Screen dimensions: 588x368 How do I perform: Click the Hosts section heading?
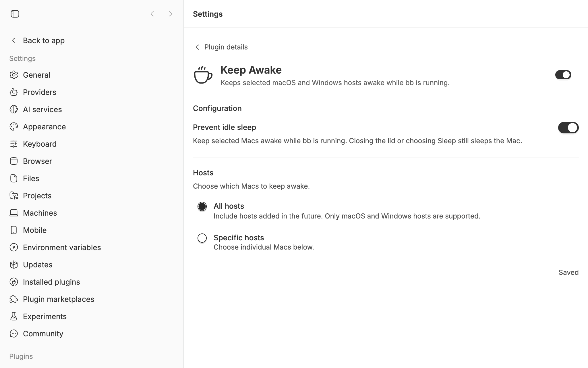pos(203,172)
